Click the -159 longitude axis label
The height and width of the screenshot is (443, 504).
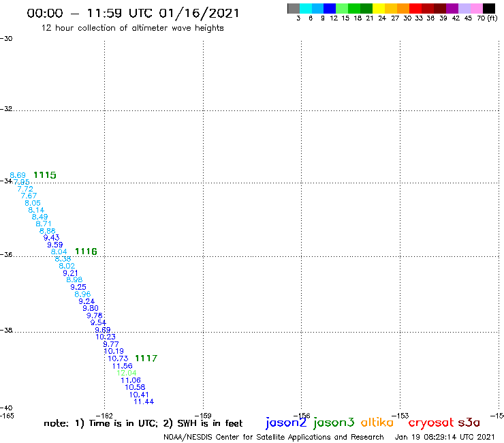pyautogui.click(x=203, y=416)
